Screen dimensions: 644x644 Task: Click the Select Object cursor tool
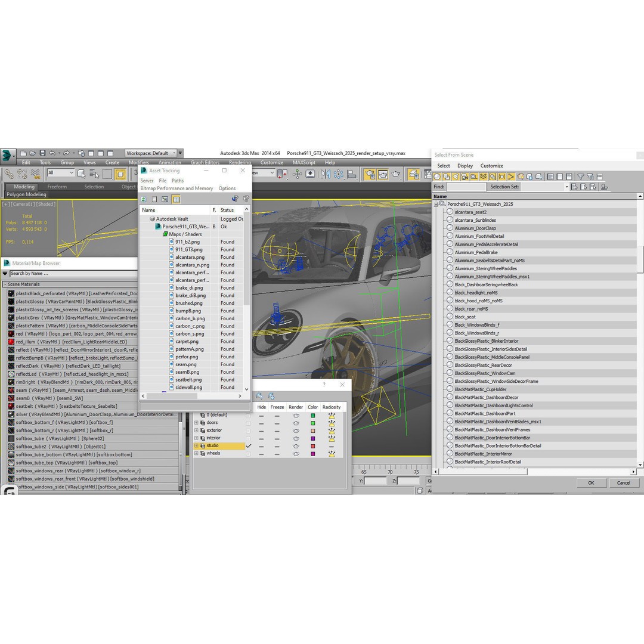click(81, 174)
